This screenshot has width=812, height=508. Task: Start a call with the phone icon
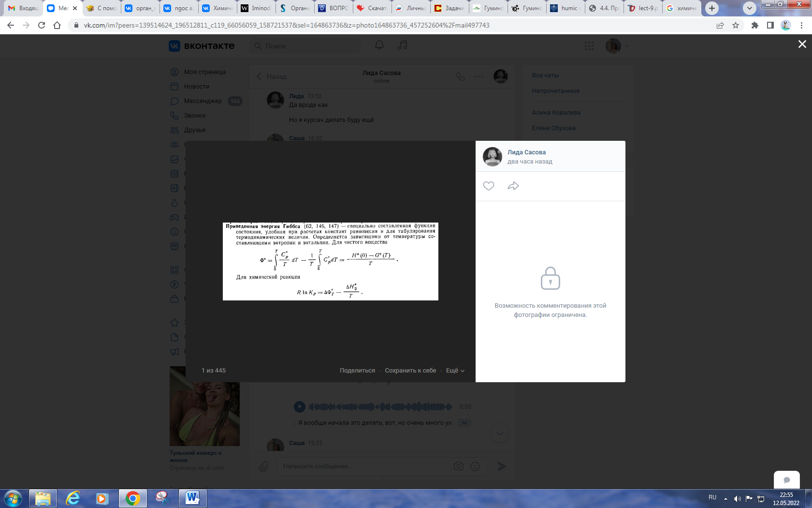(461, 76)
